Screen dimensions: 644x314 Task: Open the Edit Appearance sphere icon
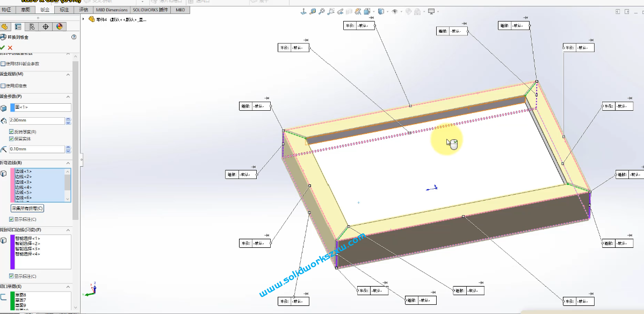pos(408,11)
